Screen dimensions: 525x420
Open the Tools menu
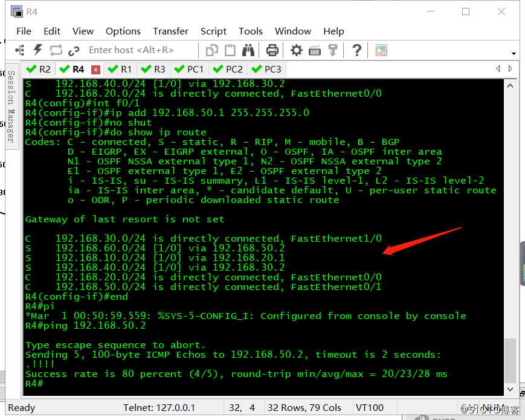coord(251,31)
